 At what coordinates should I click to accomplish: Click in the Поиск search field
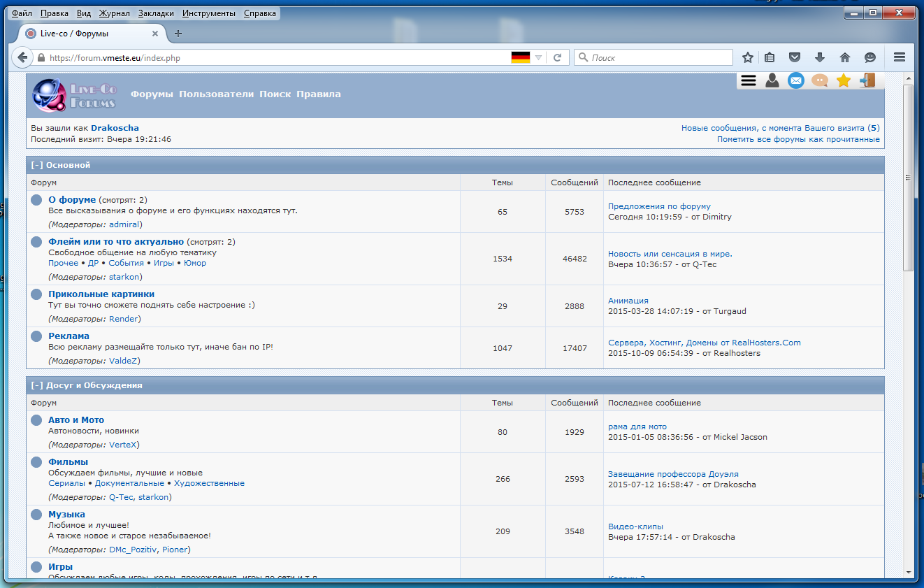coord(657,58)
